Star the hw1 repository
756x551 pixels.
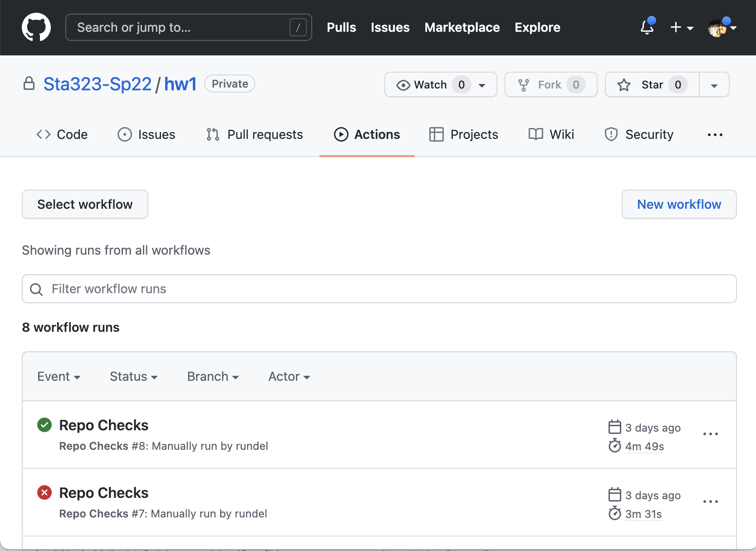651,84
